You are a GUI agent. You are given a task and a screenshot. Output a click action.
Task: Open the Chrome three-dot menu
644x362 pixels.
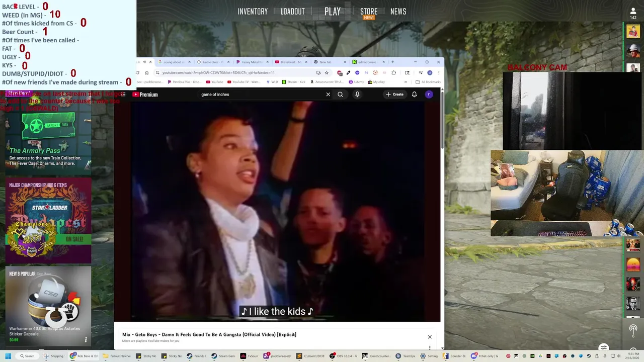(438, 72)
